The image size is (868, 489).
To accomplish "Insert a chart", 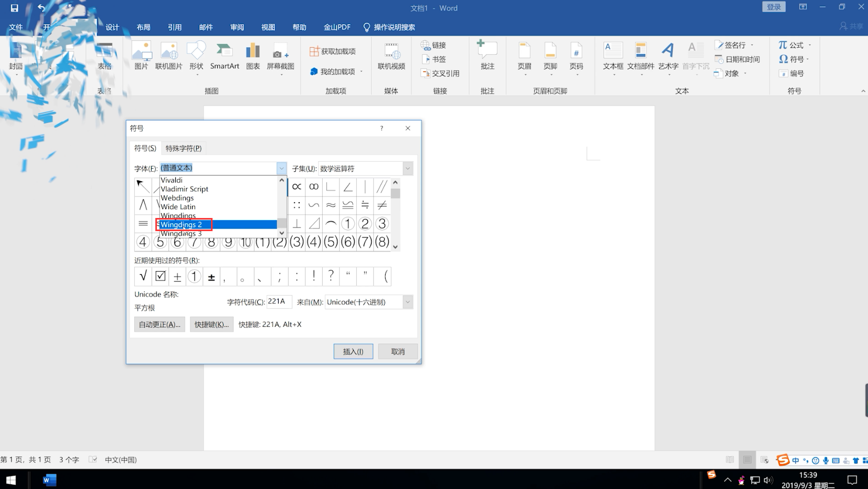I will 253,56.
